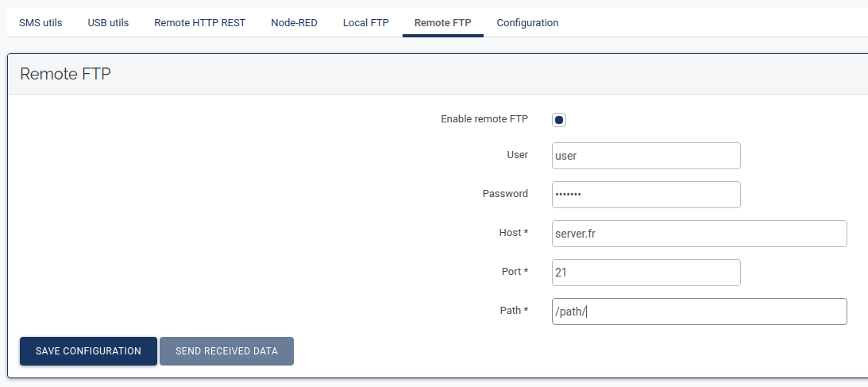Click the "Password" field label

coord(505,194)
